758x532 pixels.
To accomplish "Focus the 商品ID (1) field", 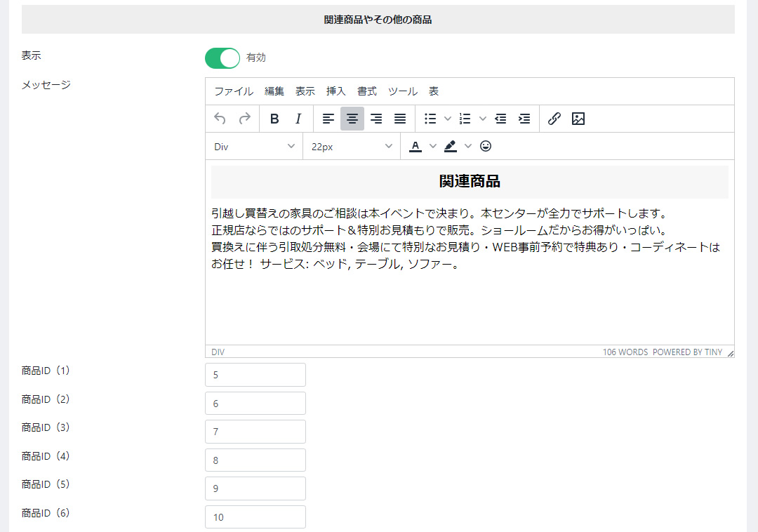I will [255, 375].
